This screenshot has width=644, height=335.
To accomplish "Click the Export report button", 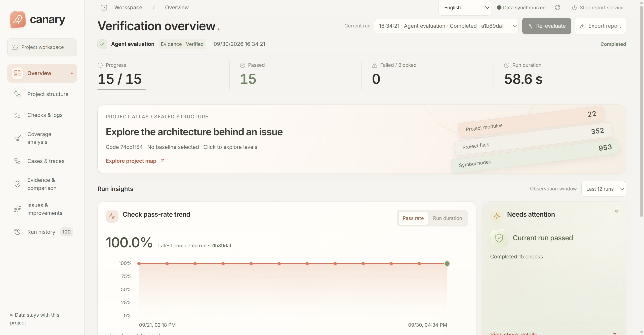I will [600, 26].
